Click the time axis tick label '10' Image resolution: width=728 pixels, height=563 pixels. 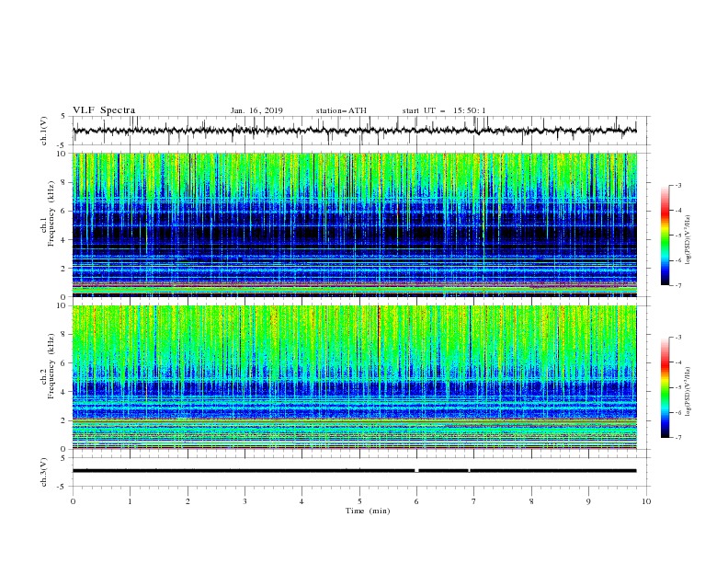646,501
